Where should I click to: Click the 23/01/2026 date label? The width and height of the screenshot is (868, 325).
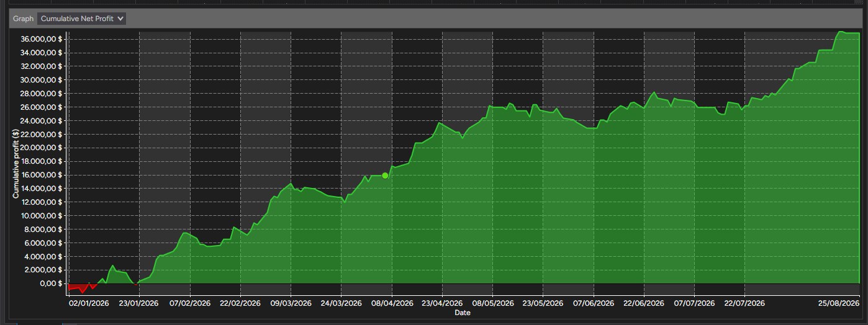pos(139,303)
